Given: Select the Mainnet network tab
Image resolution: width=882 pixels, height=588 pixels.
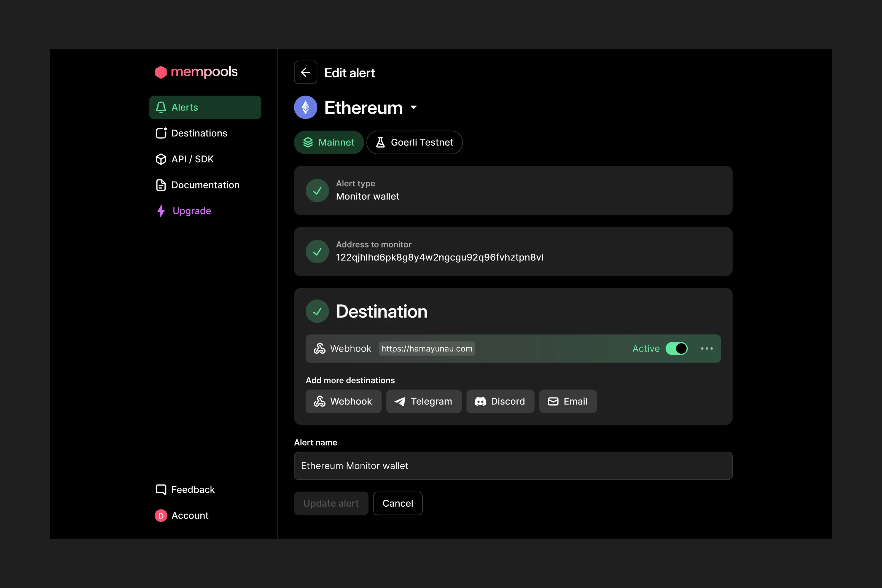Looking at the screenshot, I should 329,143.
